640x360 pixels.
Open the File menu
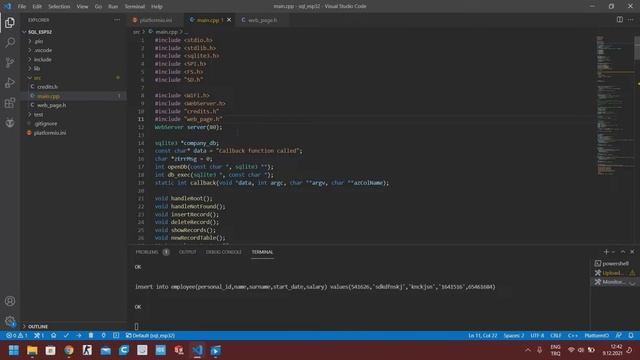[22, 7]
